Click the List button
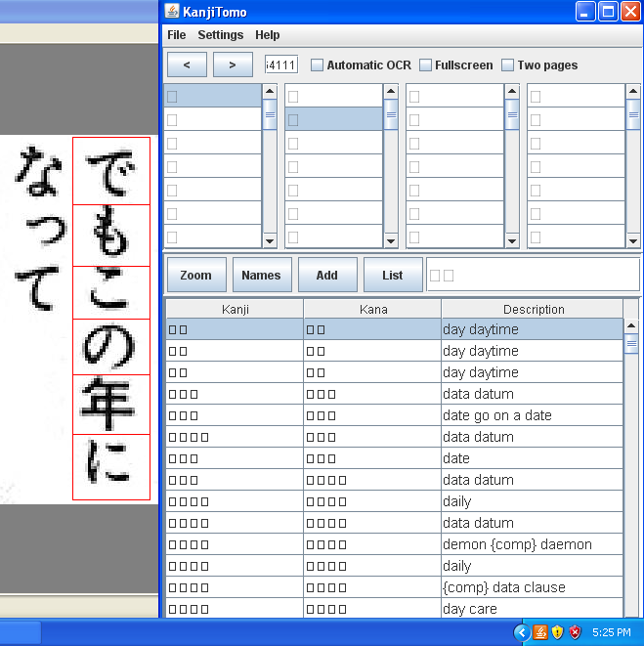 (393, 275)
